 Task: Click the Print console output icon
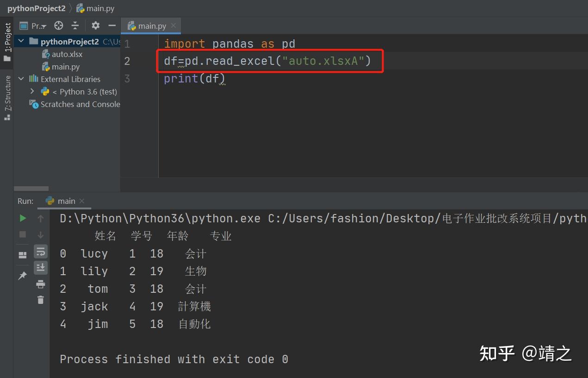click(x=40, y=284)
